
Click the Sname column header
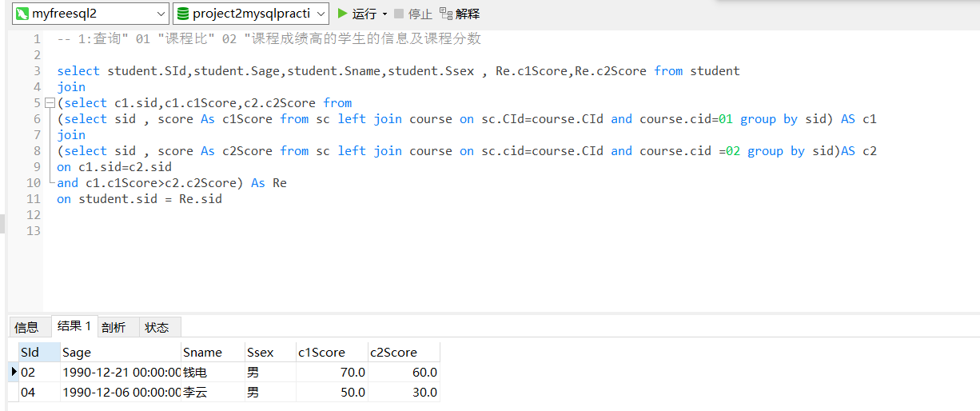pos(213,352)
